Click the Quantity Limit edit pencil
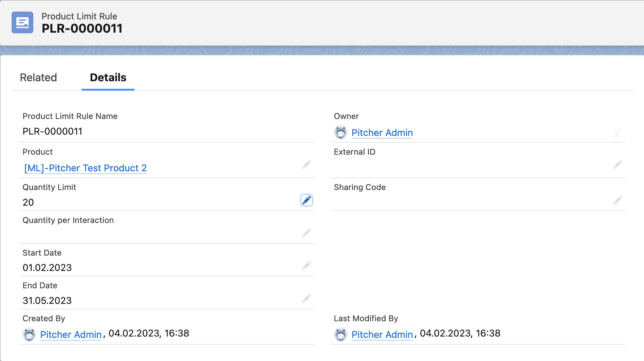The width and height of the screenshot is (644, 361). click(x=306, y=200)
